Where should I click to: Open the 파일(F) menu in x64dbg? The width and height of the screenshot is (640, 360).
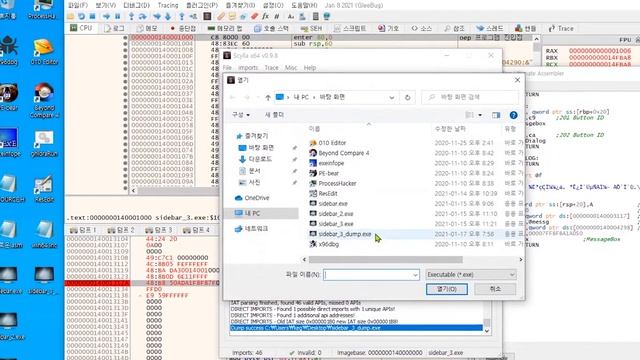coord(78,5)
